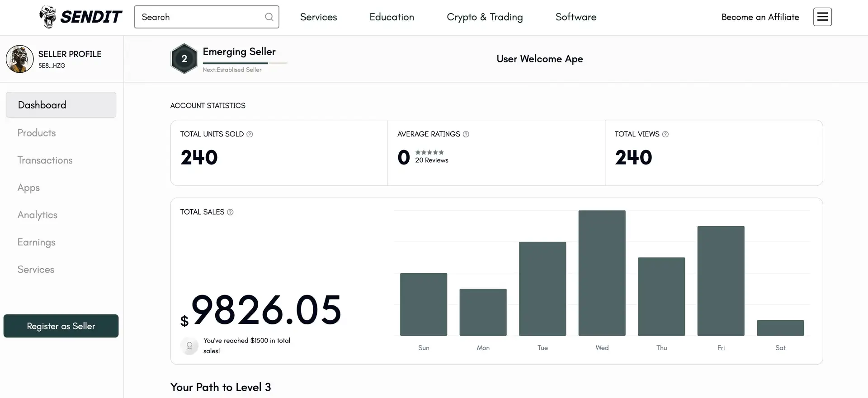Open the Services navigation menu
Screen dimensions: 868x398
318,17
